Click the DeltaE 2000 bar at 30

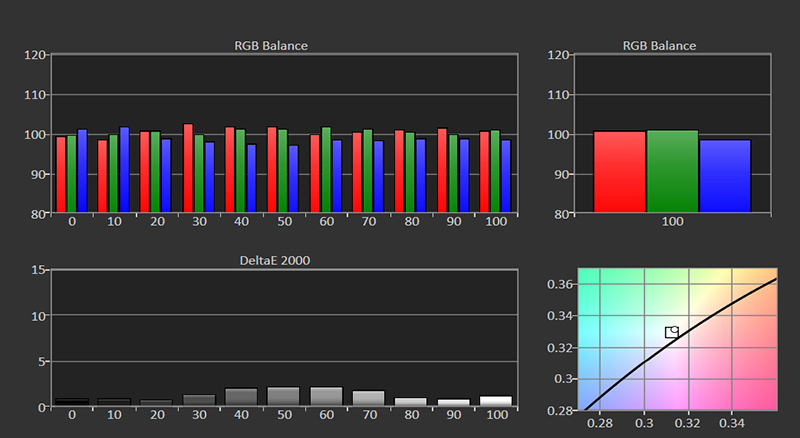[x=199, y=401]
